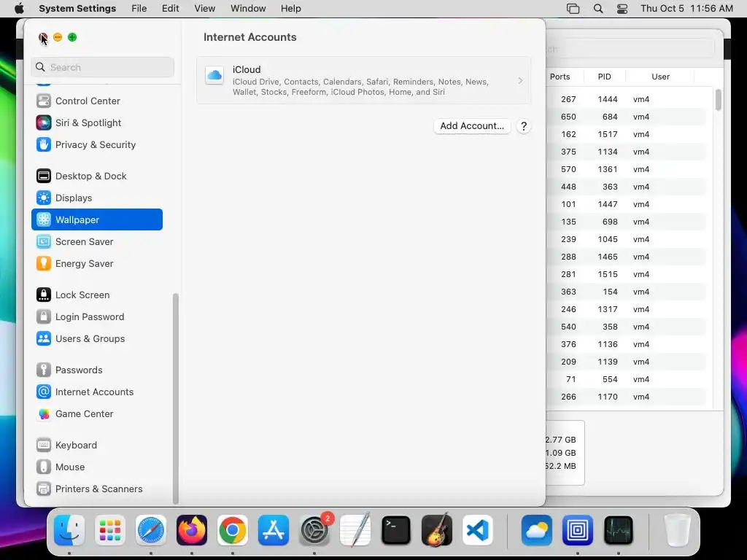This screenshot has height=560, width=747.
Task: Open Keyboard settings
Action: (97, 446)
